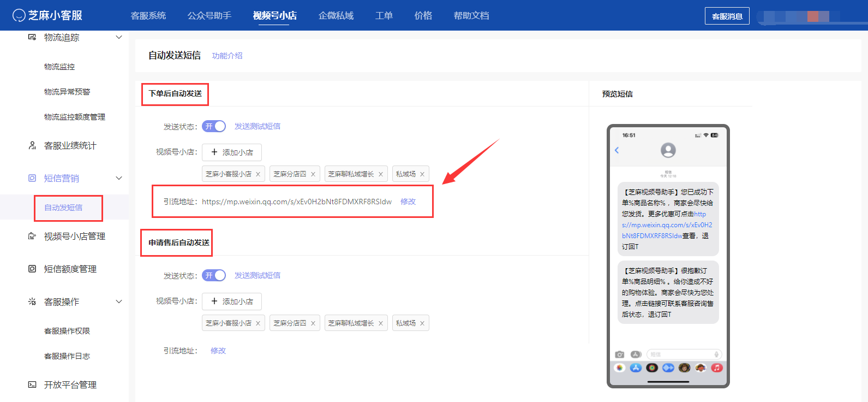This screenshot has width=868, height=402.
Task: Open 物流监控 in sidebar
Action: click(59, 67)
